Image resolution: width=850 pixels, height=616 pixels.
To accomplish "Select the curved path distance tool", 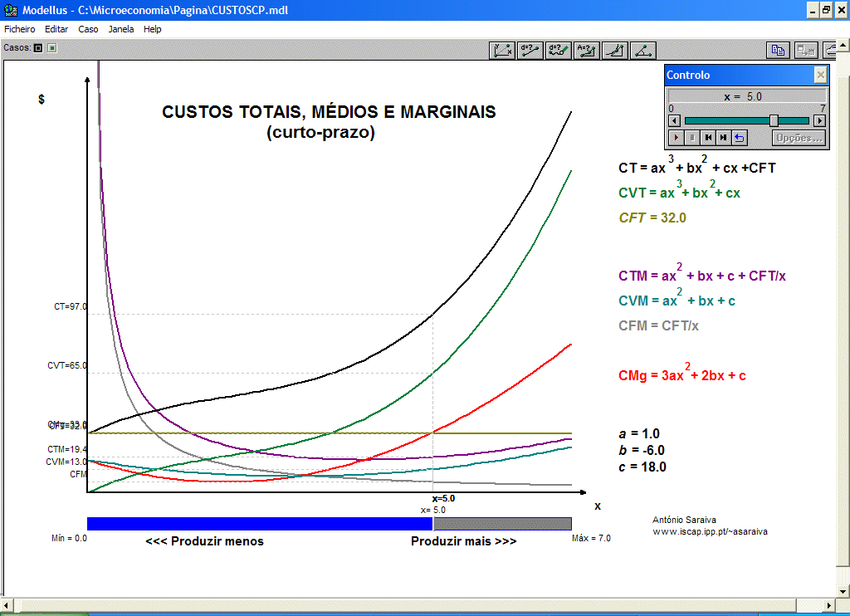I will (559, 50).
